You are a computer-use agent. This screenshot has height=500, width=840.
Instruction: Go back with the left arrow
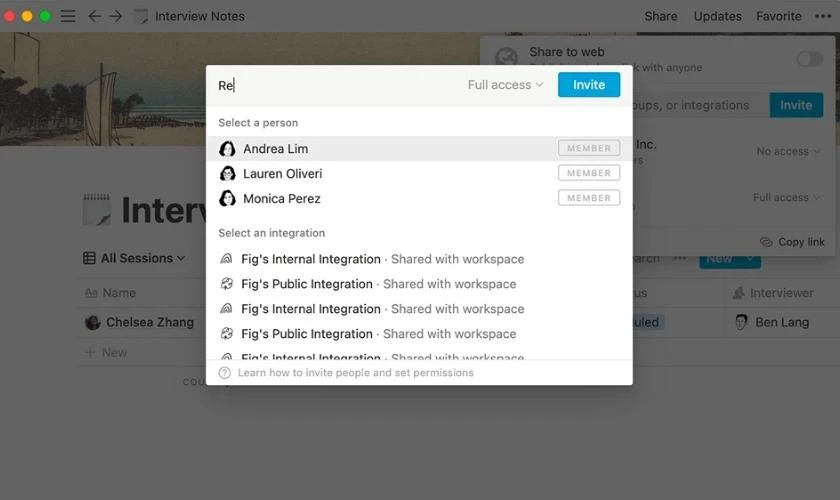[x=94, y=16]
